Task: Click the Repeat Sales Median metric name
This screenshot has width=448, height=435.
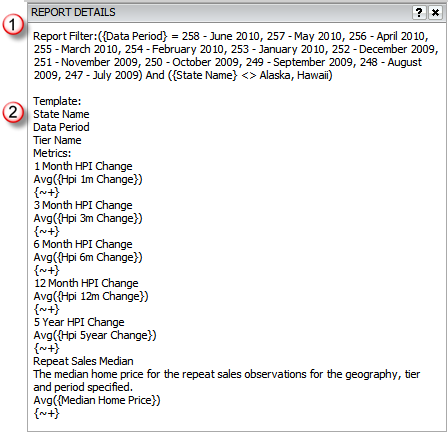Action: [x=83, y=361]
